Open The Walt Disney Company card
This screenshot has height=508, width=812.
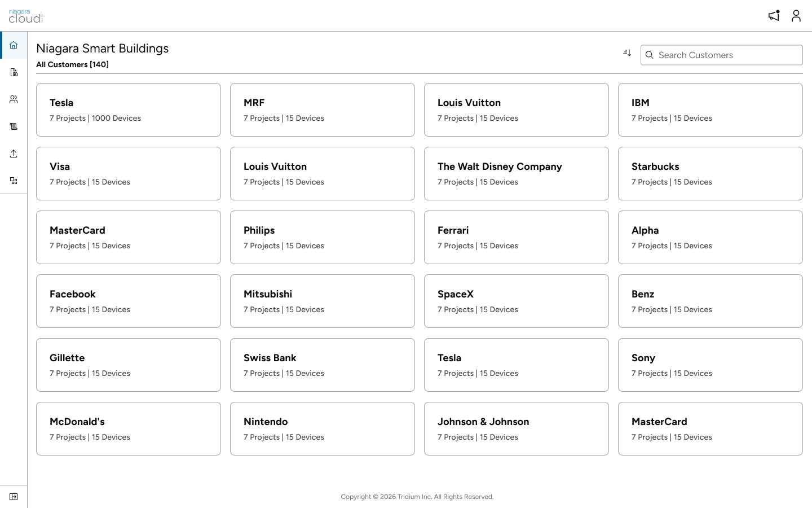coord(517,173)
